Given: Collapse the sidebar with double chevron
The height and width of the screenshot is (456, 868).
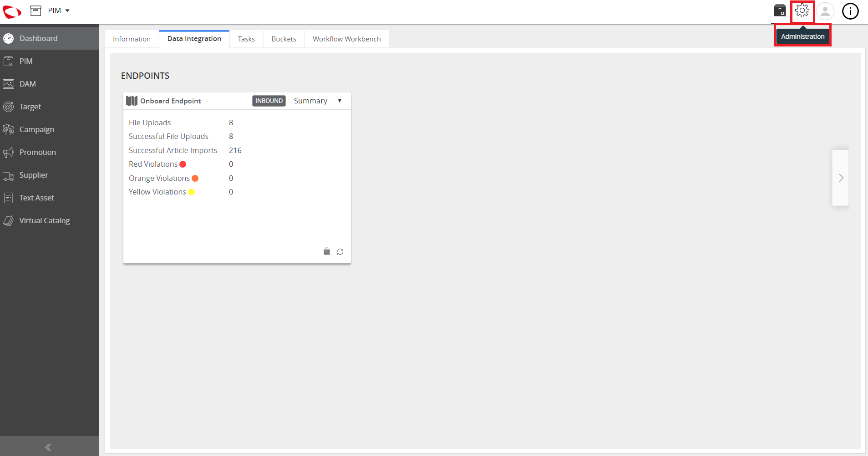Looking at the screenshot, I should point(48,447).
